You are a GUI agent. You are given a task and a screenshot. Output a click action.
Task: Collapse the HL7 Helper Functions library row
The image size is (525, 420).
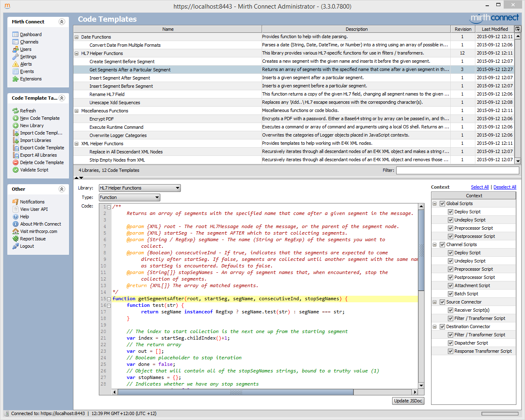[76, 53]
